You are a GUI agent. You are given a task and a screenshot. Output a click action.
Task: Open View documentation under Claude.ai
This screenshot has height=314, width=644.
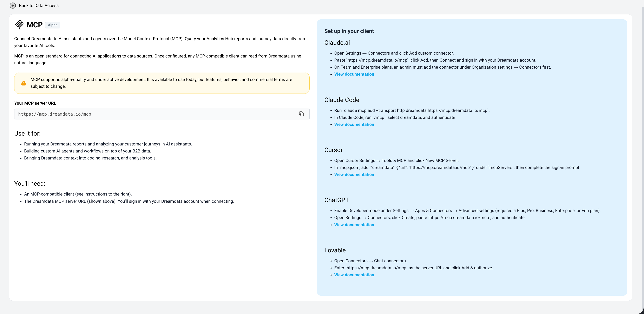point(354,74)
